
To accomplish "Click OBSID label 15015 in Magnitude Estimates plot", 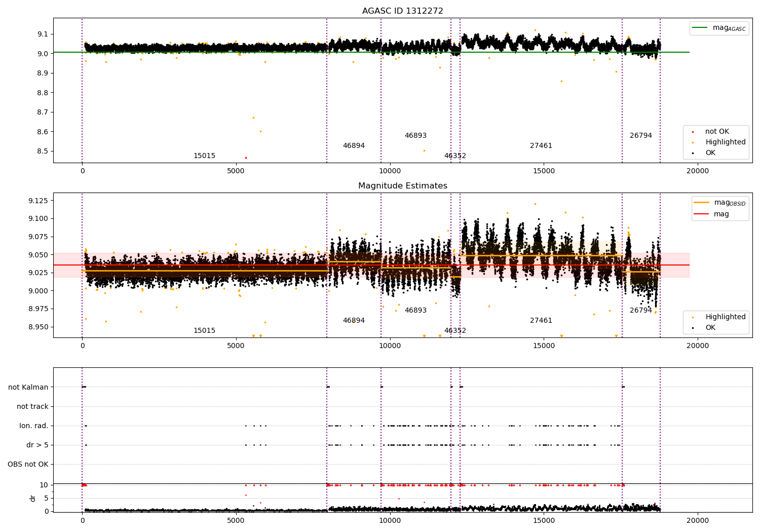I will (x=204, y=331).
